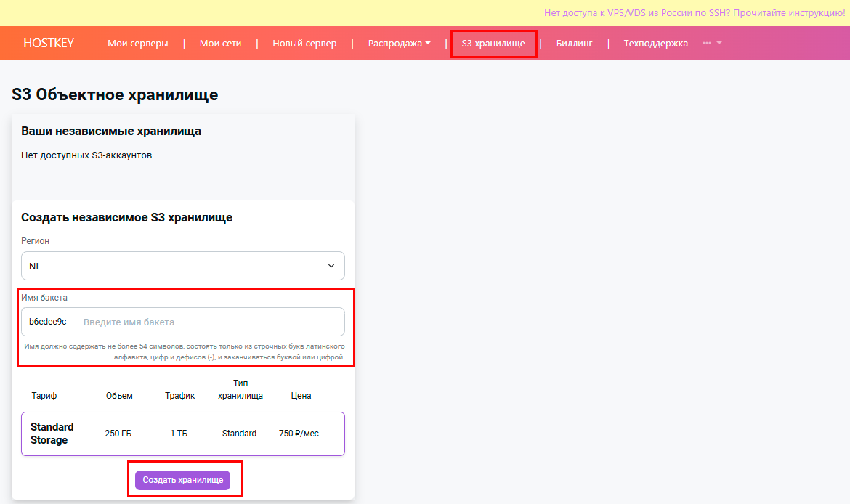Open the Мои серверы menu item
Viewport: 850px width, 504px height.
click(138, 44)
